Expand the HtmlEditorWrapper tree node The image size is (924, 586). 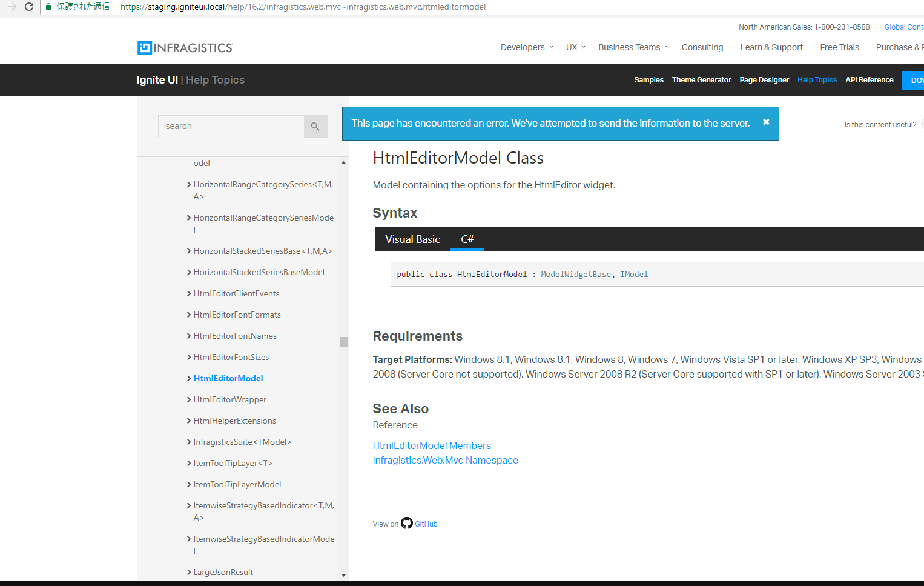click(x=189, y=399)
